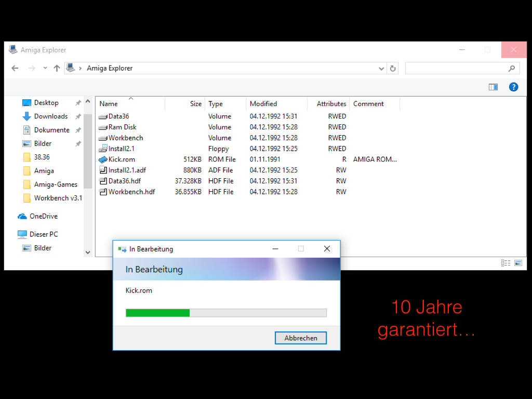Sort by the Name column header
532x399 pixels.
coord(109,104)
